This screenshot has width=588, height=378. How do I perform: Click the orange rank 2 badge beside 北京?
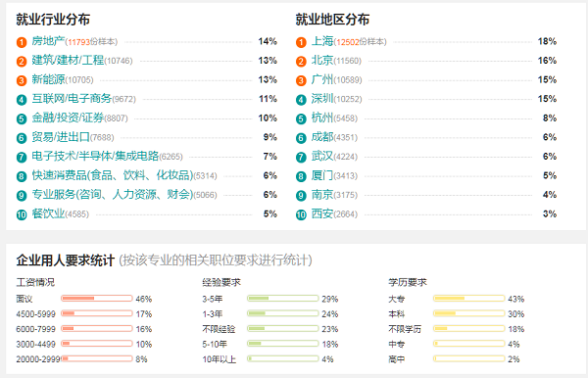[x=301, y=61]
